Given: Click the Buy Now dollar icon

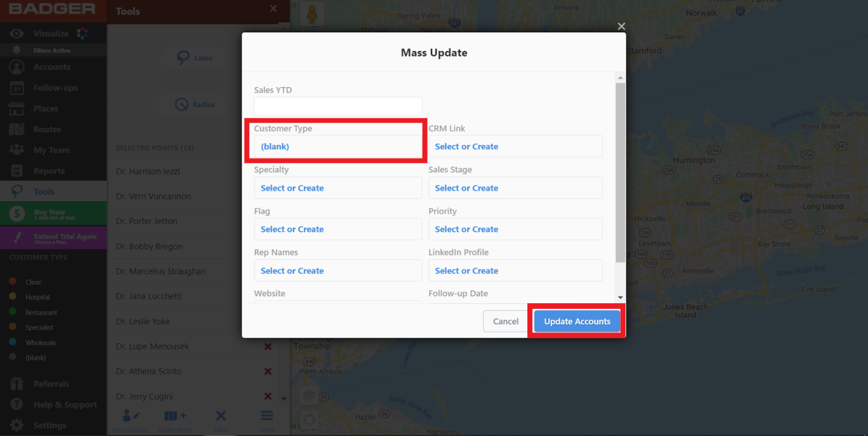Looking at the screenshot, I should tap(17, 214).
